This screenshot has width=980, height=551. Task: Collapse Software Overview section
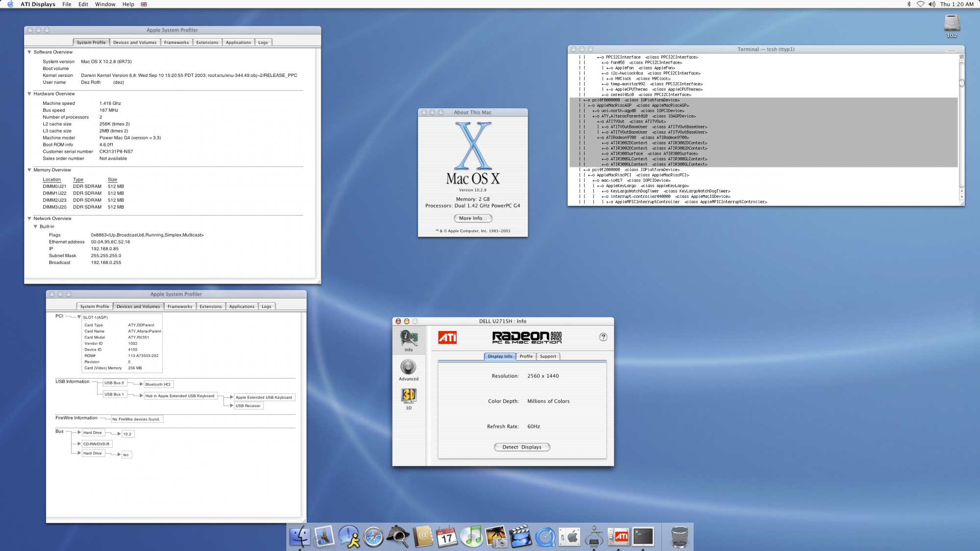[29, 52]
